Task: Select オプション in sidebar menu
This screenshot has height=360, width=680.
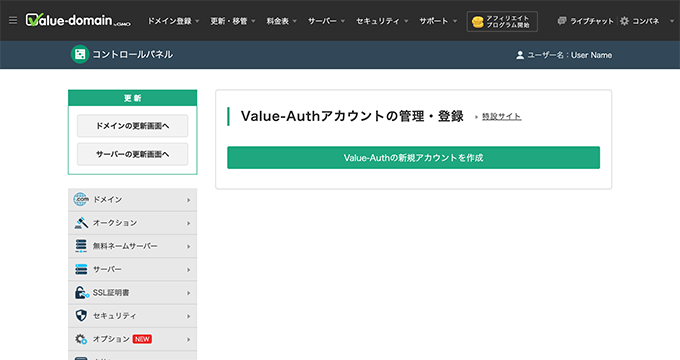Action: click(x=132, y=339)
